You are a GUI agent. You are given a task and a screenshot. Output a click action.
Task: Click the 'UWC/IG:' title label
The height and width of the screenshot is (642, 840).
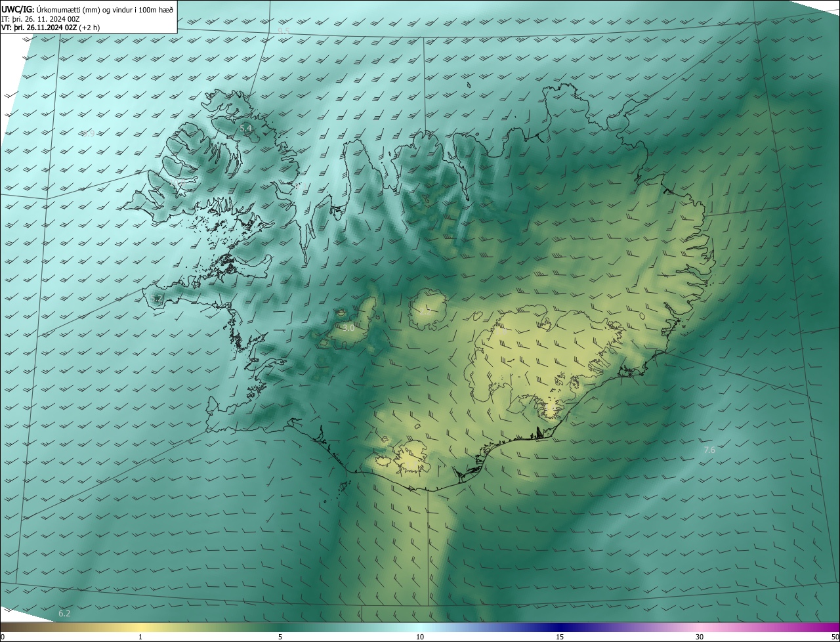click(x=18, y=9)
